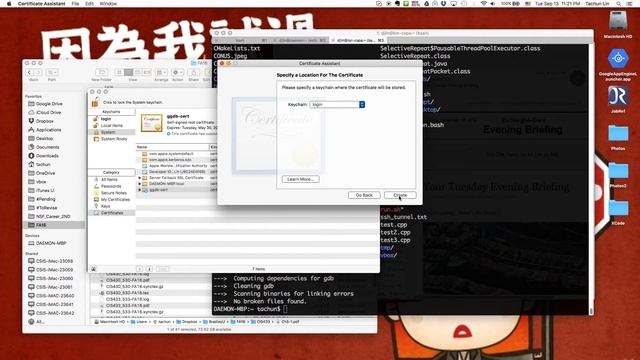
Task: Expand the DAEMON-MBP.local certificate row
Action: pyautogui.click(x=140, y=184)
